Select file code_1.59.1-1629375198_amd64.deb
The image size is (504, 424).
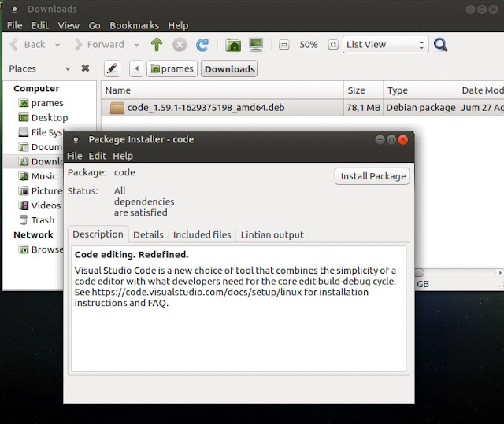pos(206,108)
